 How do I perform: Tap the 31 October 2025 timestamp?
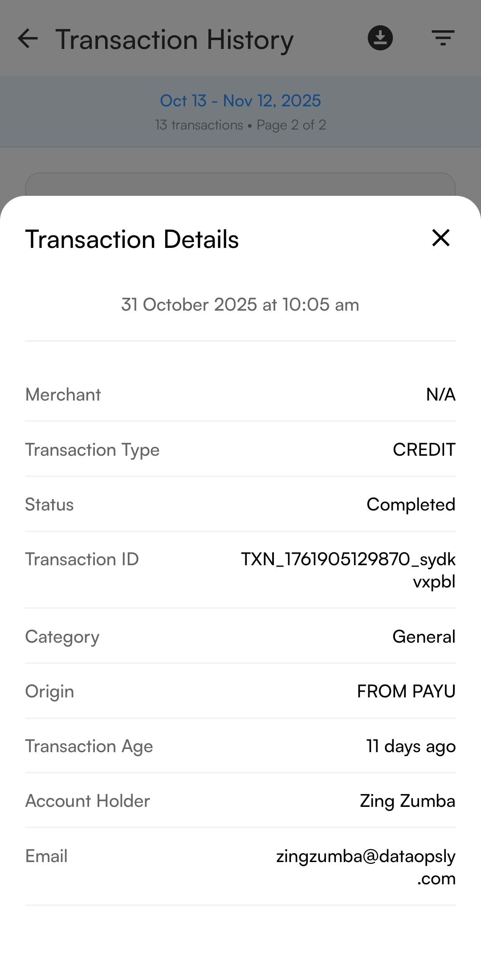pyautogui.click(x=240, y=305)
